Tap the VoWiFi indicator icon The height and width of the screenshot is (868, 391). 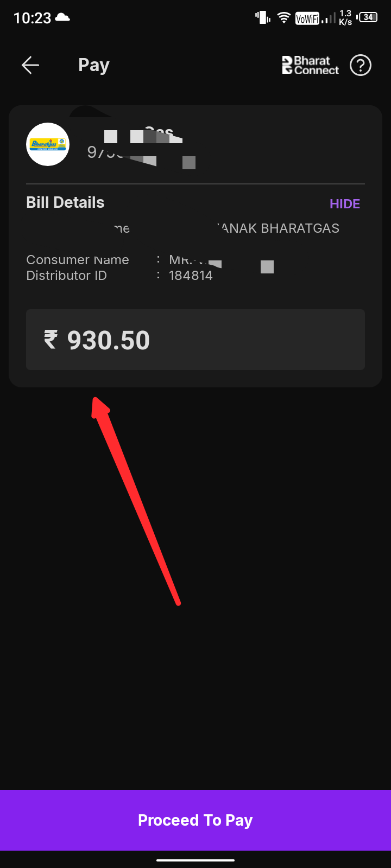[307, 19]
